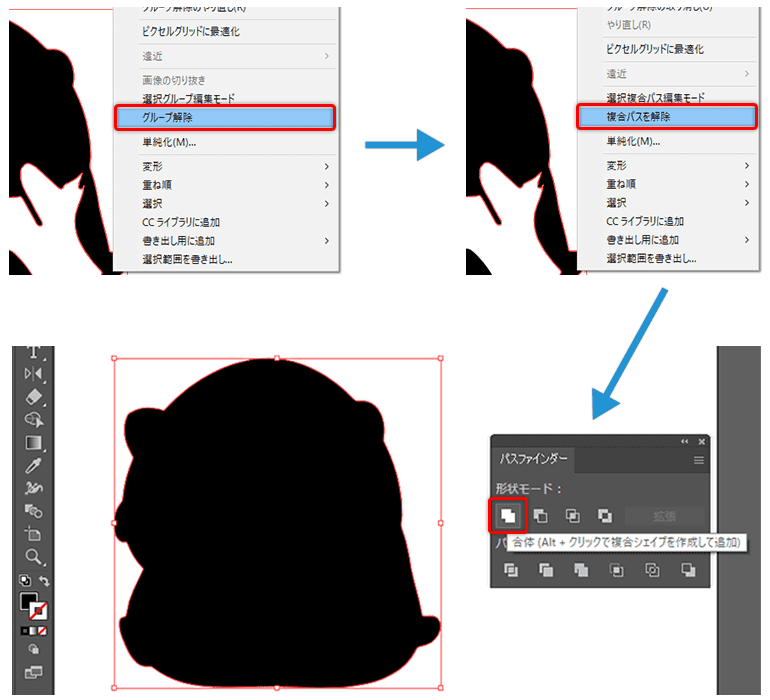Select the Shape Builder tool

(33, 420)
